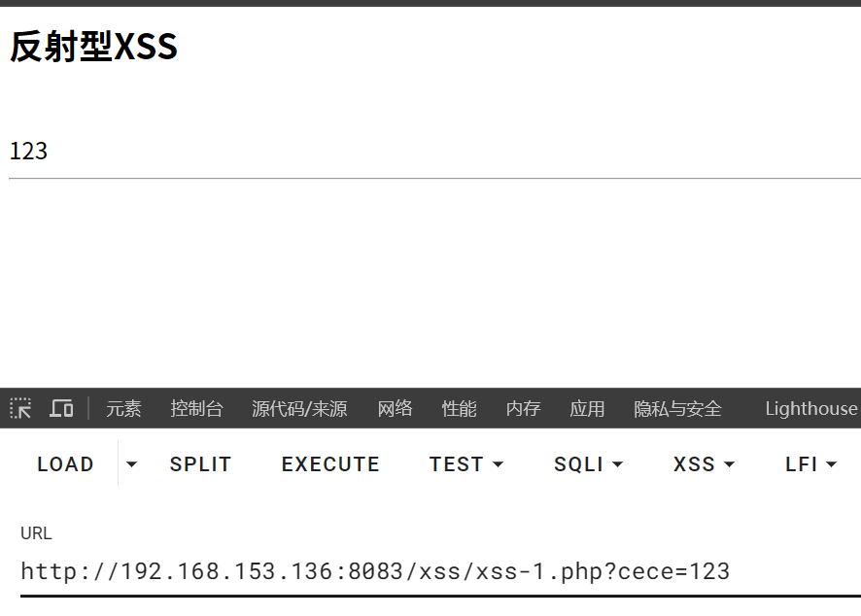861x616 pixels.
Task: Open the TEST dropdown menu
Action: click(466, 464)
